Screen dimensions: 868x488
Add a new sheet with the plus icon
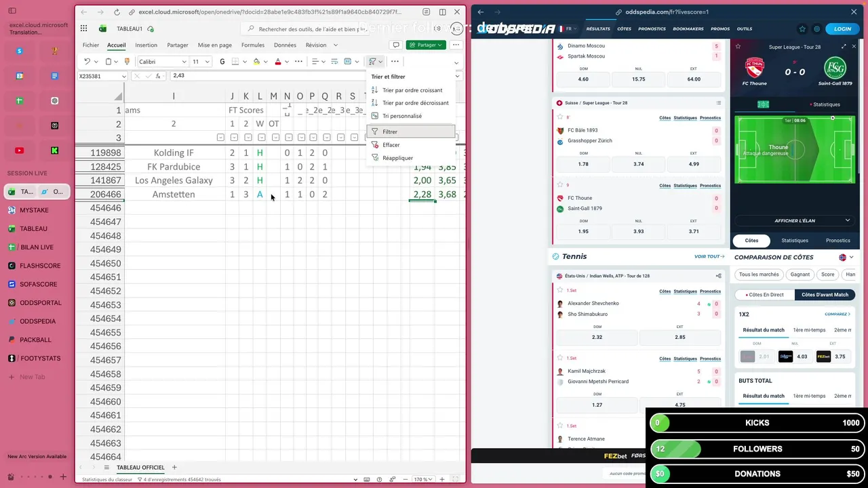[x=174, y=468]
